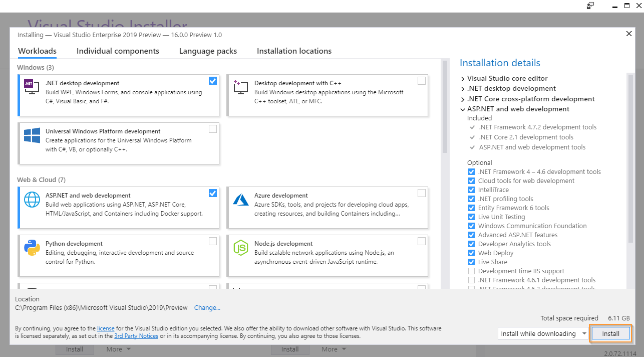Check .NET Framework 4.6.1 development tools
The height and width of the screenshot is (357, 644).
(471, 280)
